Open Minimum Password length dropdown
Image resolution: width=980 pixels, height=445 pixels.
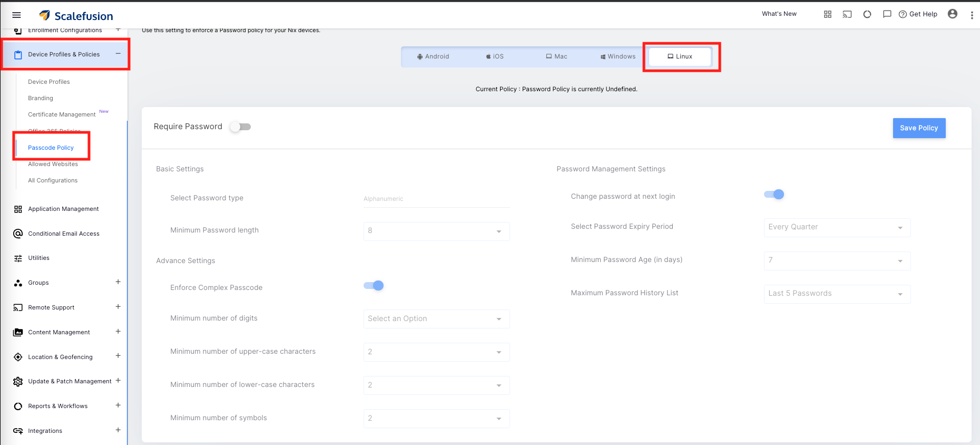[x=436, y=231]
